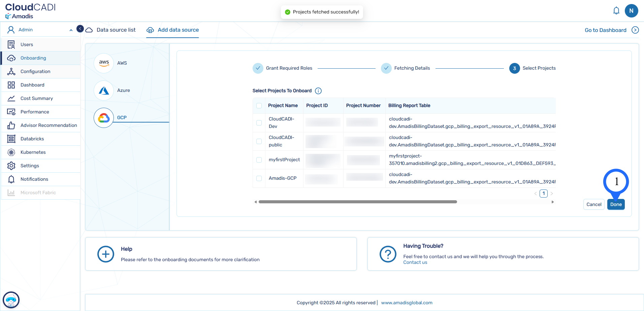
Task: Select the AWS cloud provider icon
Action: (x=104, y=63)
